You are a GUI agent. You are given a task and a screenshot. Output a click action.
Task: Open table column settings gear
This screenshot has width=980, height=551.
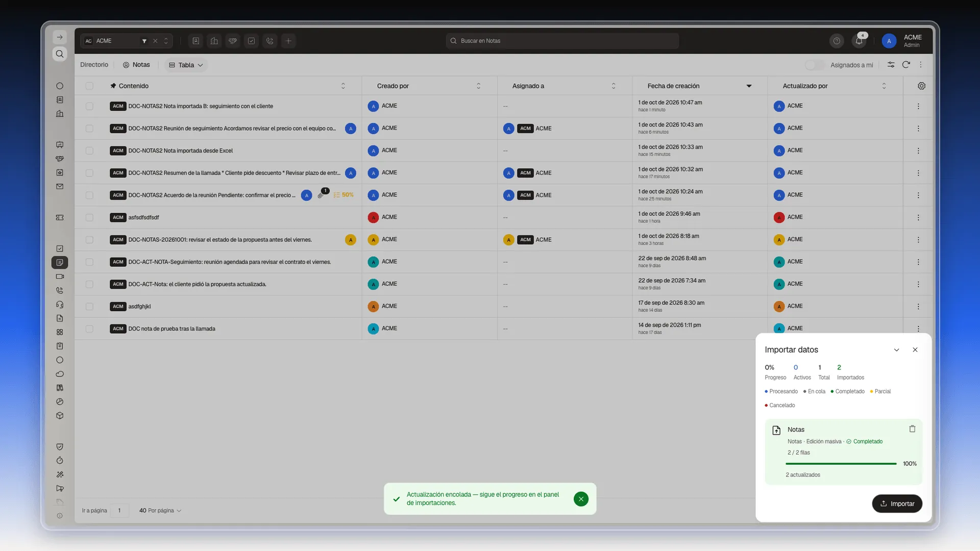[x=921, y=86]
